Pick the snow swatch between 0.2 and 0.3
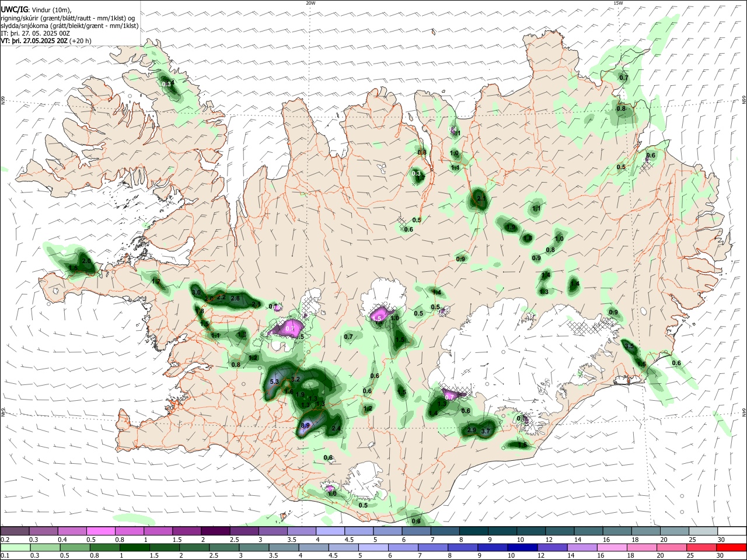The width and height of the screenshot is (747, 560). click(15, 531)
